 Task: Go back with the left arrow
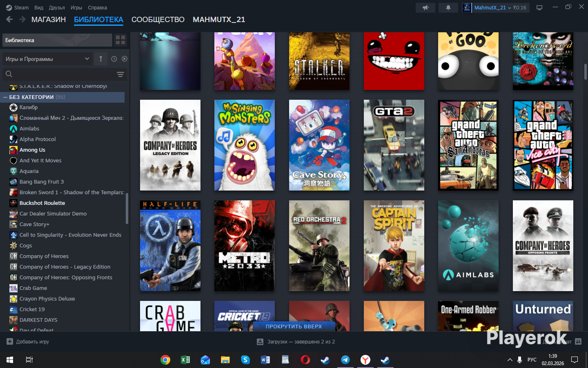coord(9,20)
